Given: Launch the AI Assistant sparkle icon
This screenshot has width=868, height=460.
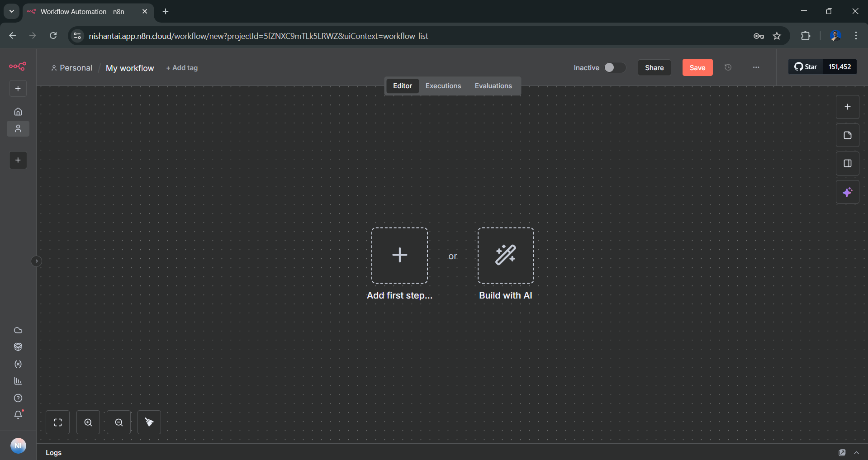Looking at the screenshot, I should click(848, 192).
